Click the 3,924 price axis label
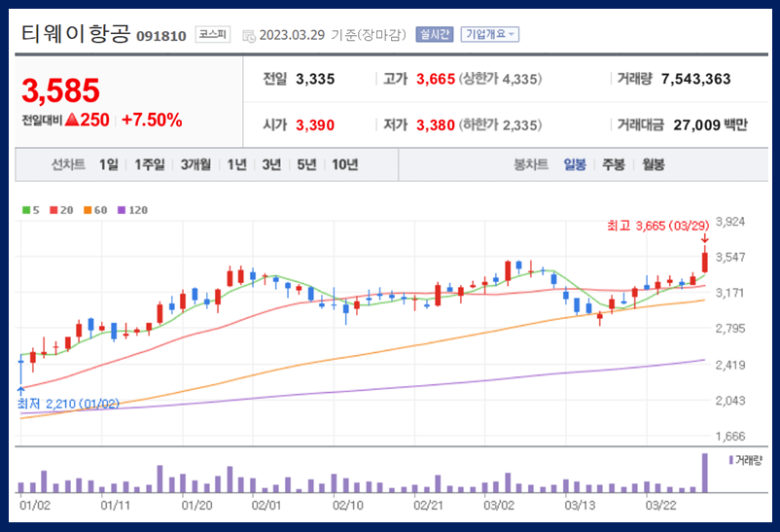Image resolution: width=780 pixels, height=532 pixels. 730,222
